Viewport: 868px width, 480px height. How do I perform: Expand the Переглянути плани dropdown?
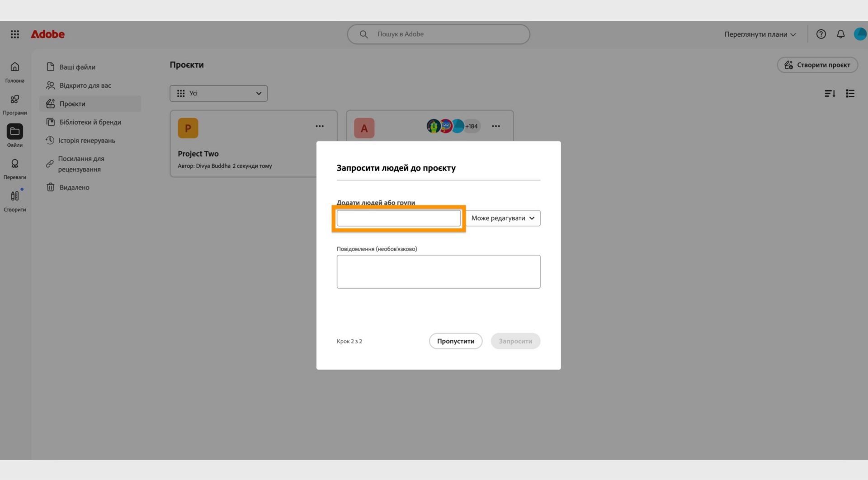point(760,34)
